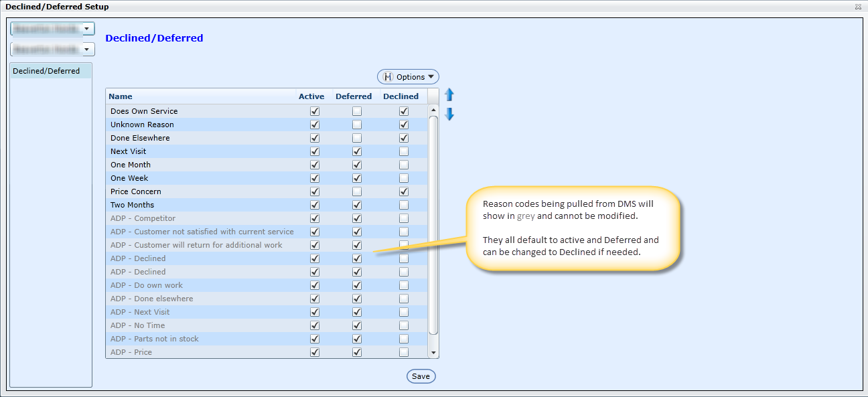Uncheck Declined for Price Concern
Image resolution: width=868 pixels, height=397 pixels.
click(404, 191)
